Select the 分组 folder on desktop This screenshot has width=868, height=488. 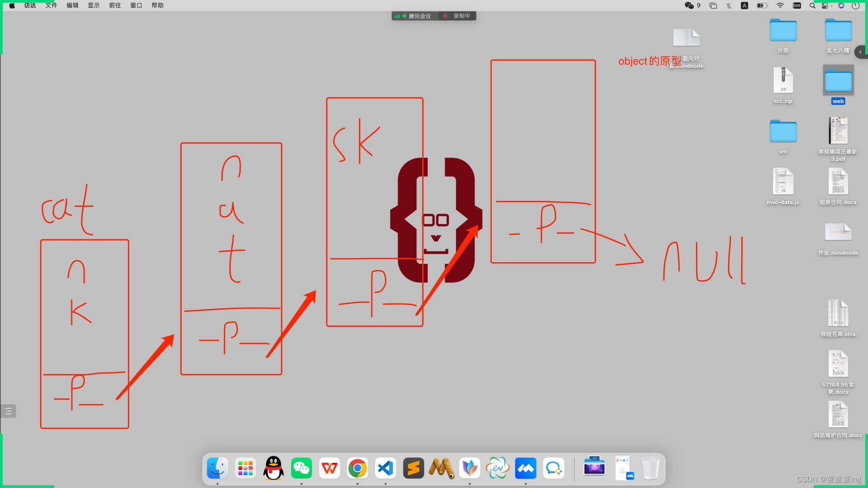pyautogui.click(x=783, y=35)
